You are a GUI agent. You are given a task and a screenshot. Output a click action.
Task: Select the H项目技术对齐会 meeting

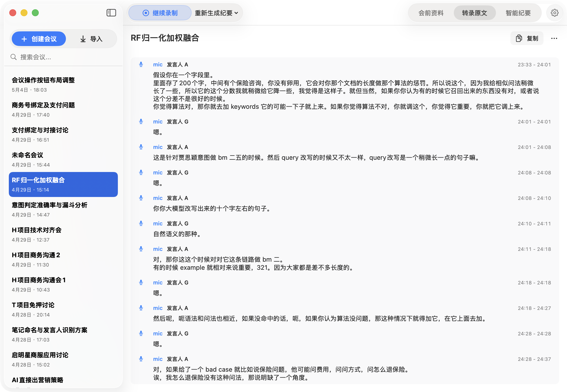[x=63, y=234]
